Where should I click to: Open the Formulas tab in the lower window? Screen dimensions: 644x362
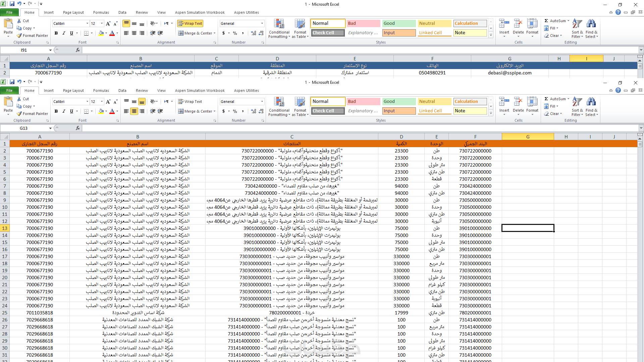pos(101,90)
